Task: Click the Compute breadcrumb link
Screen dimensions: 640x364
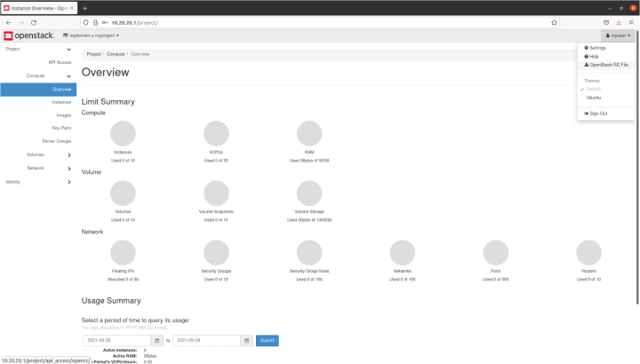Action: [x=116, y=54]
